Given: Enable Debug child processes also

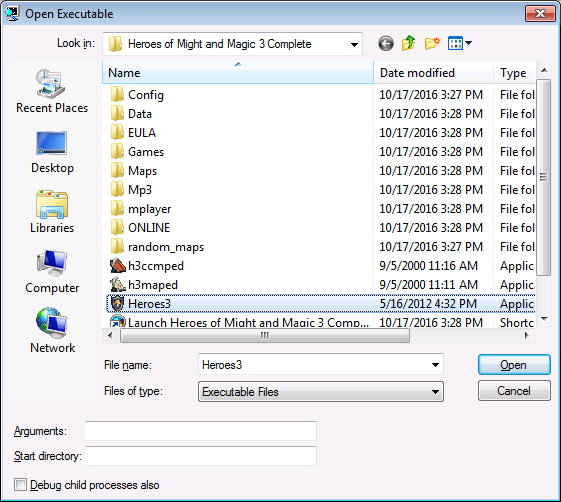Looking at the screenshot, I should tap(20, 485).
